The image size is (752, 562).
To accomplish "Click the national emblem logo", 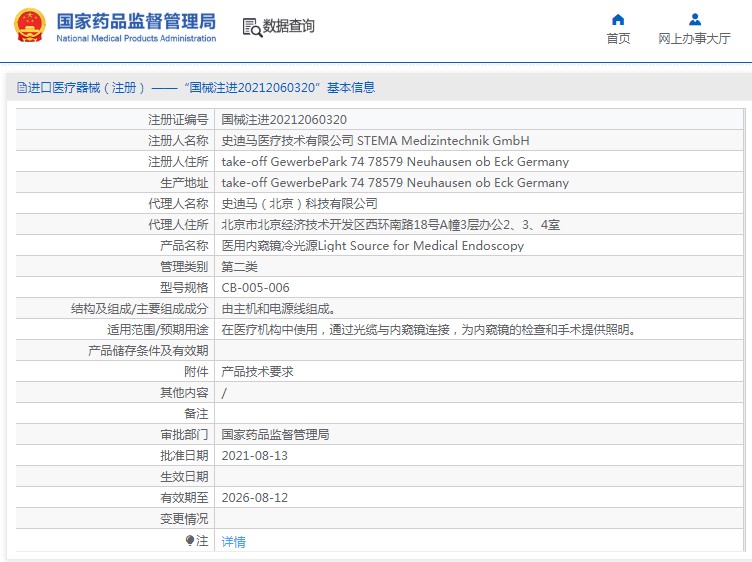I will (x=30, y=25).
